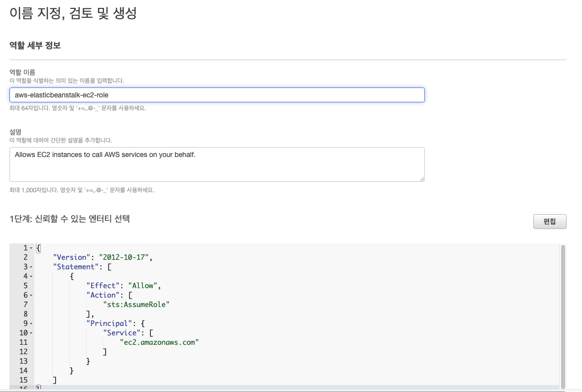The height and width of the screenshot is (392, 582).
Task: Click line number 15 in the code gutter
Action: (23, 380)
